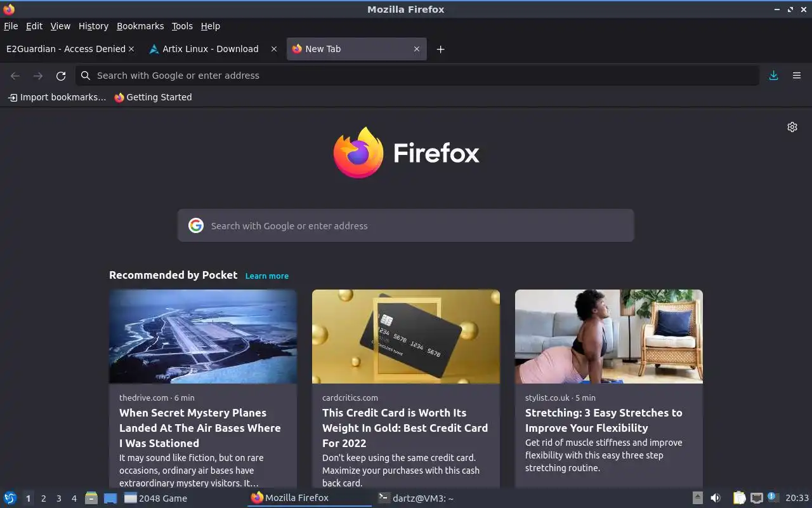Switch to virtual desktop 4
Screen dimensions: 812x508
[x=74, y=498]
